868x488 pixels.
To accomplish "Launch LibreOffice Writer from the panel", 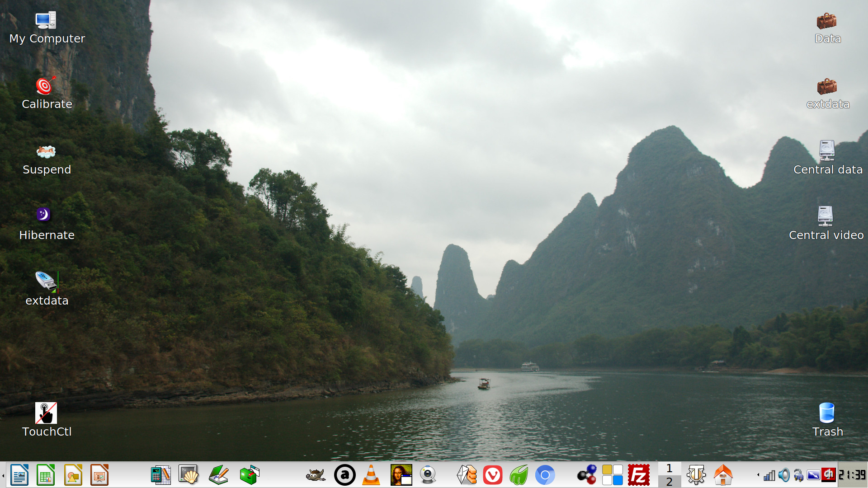I will (19, 475).
